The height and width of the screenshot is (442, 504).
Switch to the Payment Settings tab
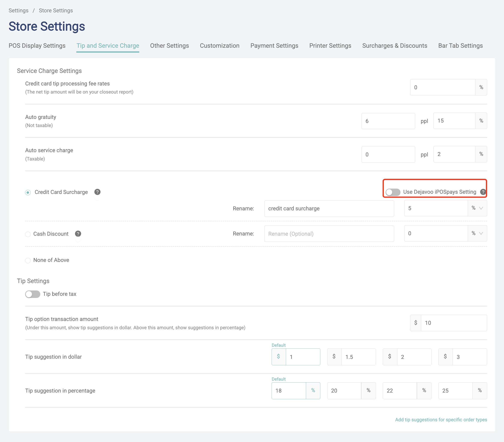coord(274,46)
